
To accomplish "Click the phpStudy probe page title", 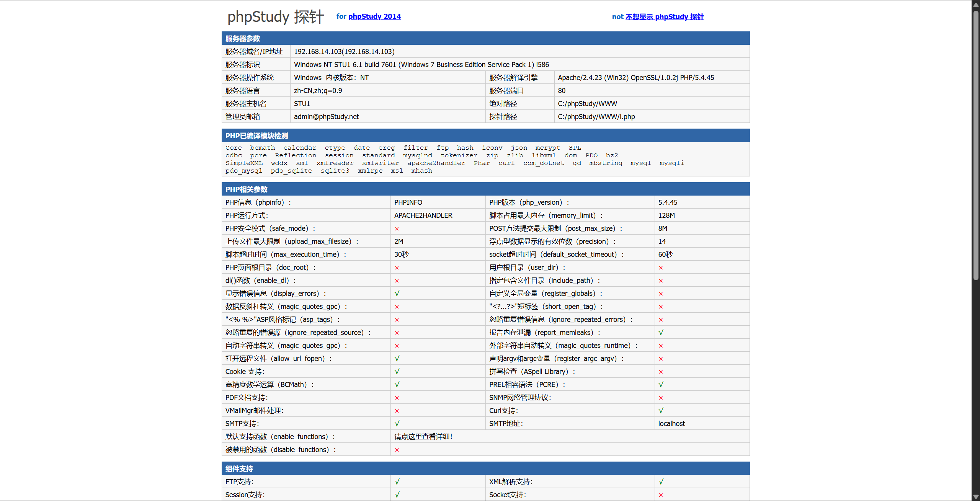I will pos(275,17).
